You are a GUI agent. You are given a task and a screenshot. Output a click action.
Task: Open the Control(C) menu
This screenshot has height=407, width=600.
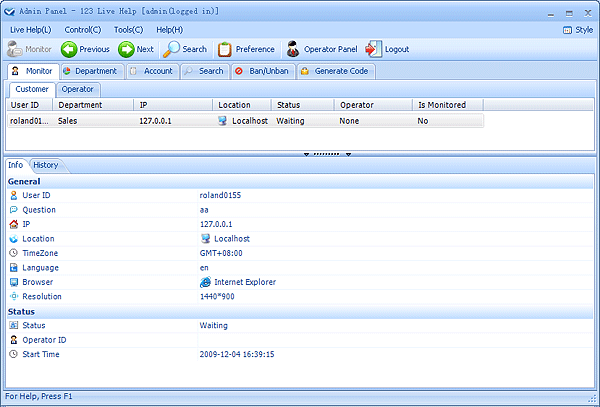pos(82,30)
